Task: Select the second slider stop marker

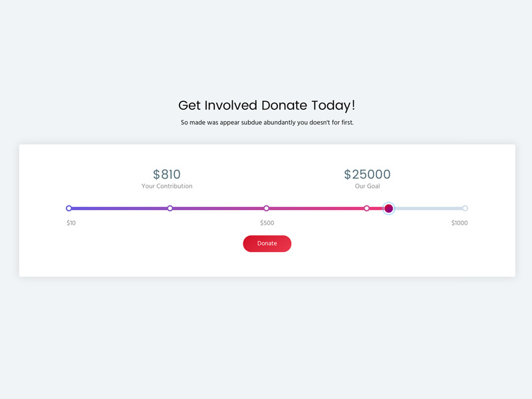Action: 170,209
